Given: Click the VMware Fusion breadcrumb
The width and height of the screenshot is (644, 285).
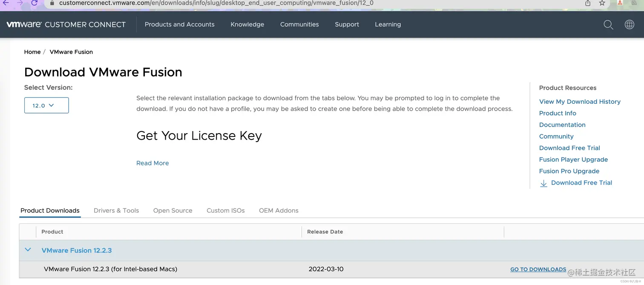Looking at the screenshot, I should tap(71, 52).
